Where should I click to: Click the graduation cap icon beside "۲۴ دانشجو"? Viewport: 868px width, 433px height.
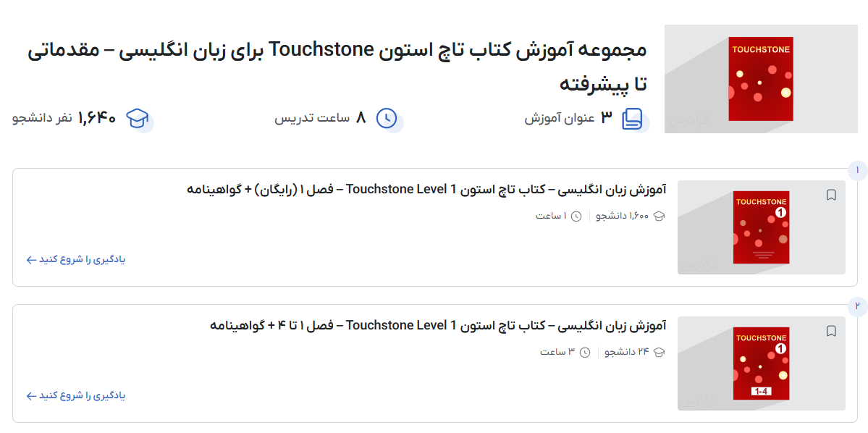tap(657, 353)
